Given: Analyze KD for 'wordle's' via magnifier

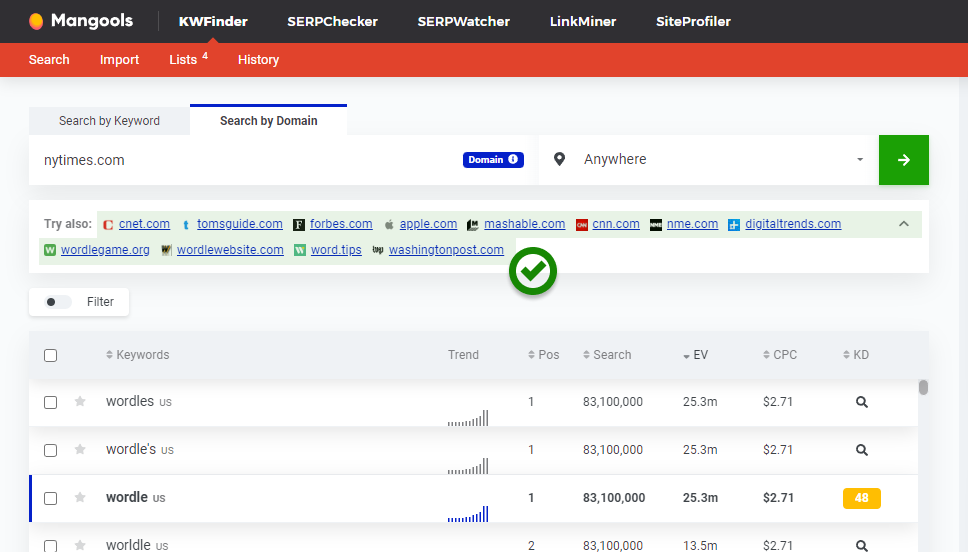Looking at the screenshot, I should pos(861,450).
